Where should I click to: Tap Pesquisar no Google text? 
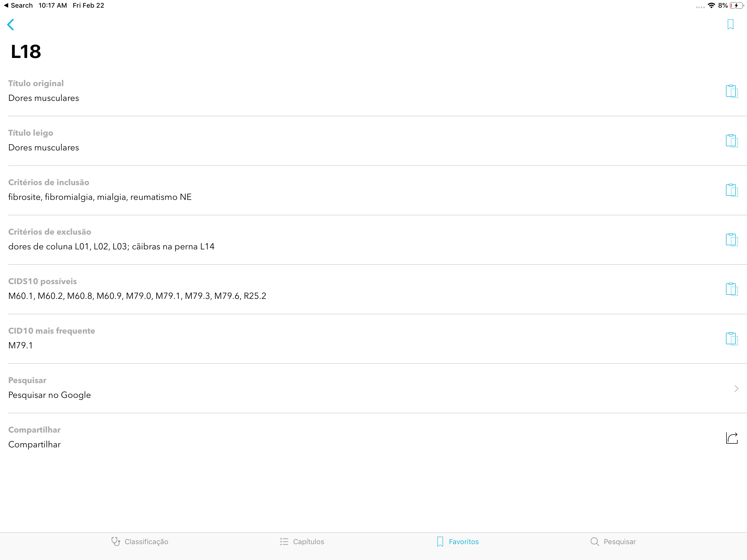click(49, 395)
